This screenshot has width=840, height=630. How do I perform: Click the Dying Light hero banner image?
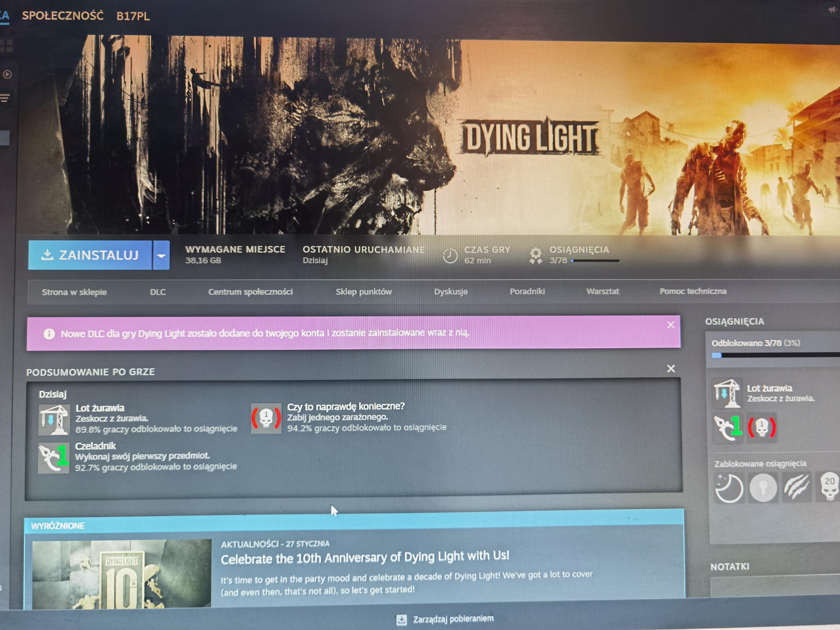428,135
